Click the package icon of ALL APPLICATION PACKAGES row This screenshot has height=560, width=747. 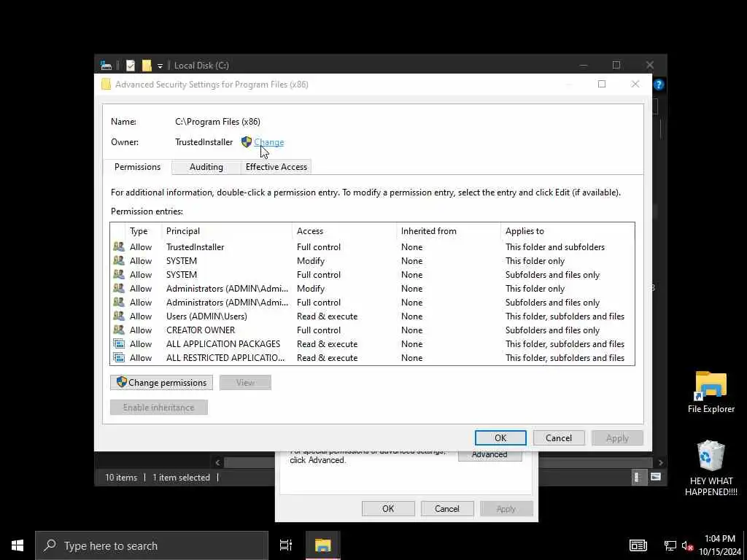coord(119,343)
